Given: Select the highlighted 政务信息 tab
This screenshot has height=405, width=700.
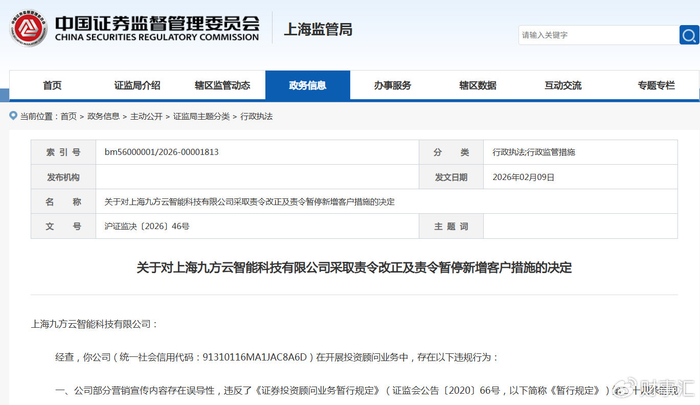Looking at the screenshot, I should coord(308,85).
